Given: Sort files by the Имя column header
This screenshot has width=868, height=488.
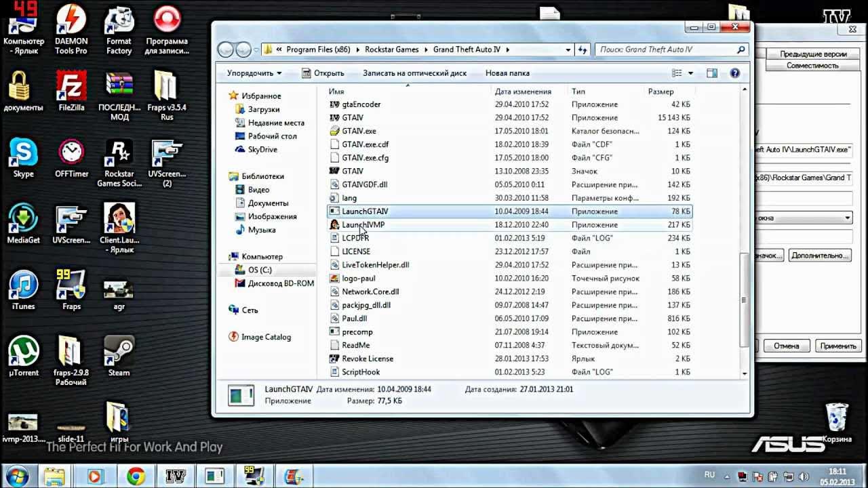Looking at the screenshot, I should tap(408, 91).
